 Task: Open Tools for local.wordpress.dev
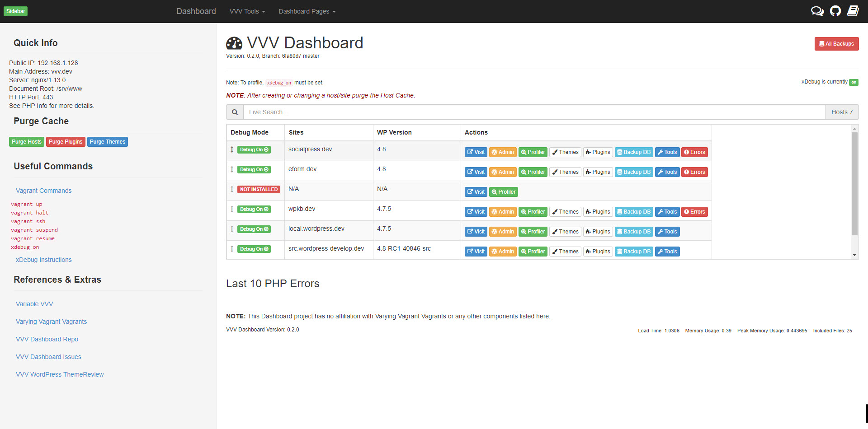tap(667, 232)
